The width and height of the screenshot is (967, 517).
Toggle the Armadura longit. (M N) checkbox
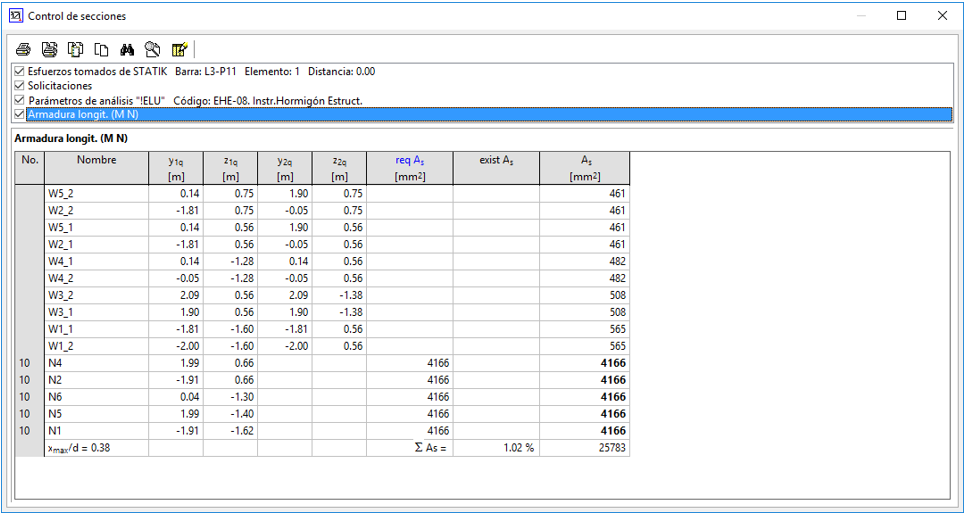click(x=19, y=114)
